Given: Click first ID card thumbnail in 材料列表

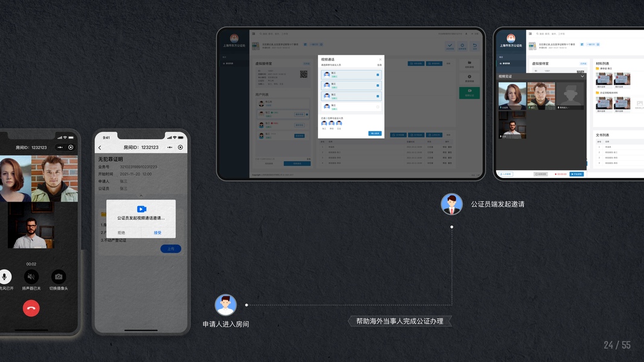Looking at the screenshot, I should point(604,79).
